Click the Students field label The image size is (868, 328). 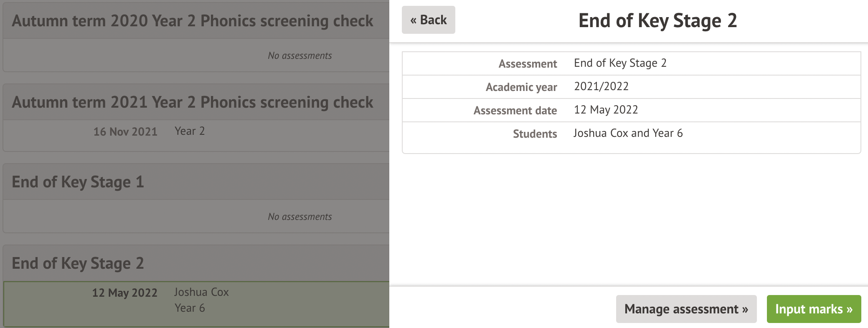coord(535,134)
